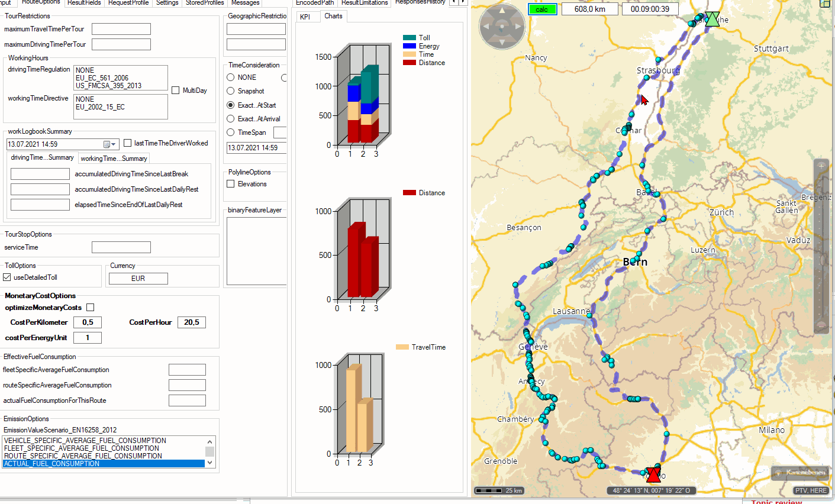The image size is (835, 504).
Task: Open the StoredProfiles tab
Action: pyautogui.click(x=204, y=3)
